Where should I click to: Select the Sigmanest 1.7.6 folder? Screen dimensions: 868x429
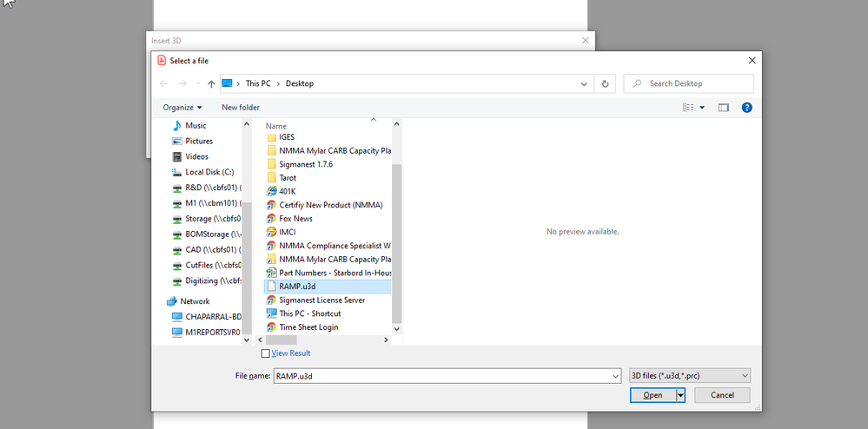[306, 164]
